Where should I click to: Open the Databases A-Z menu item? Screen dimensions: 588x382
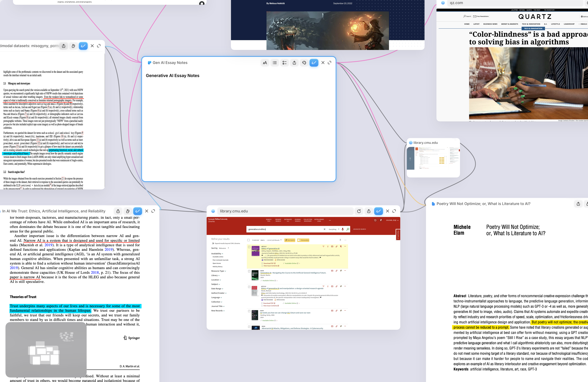tap(288, 220)
